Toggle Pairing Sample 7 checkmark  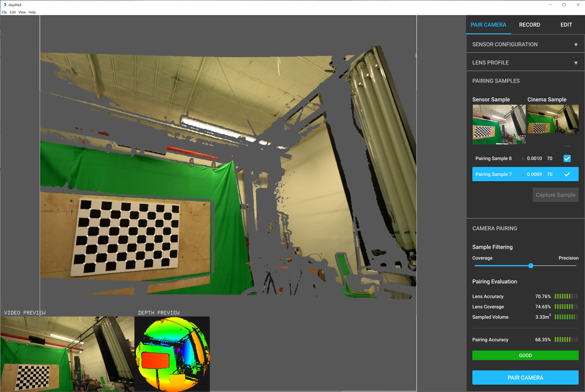coord(567,174)
